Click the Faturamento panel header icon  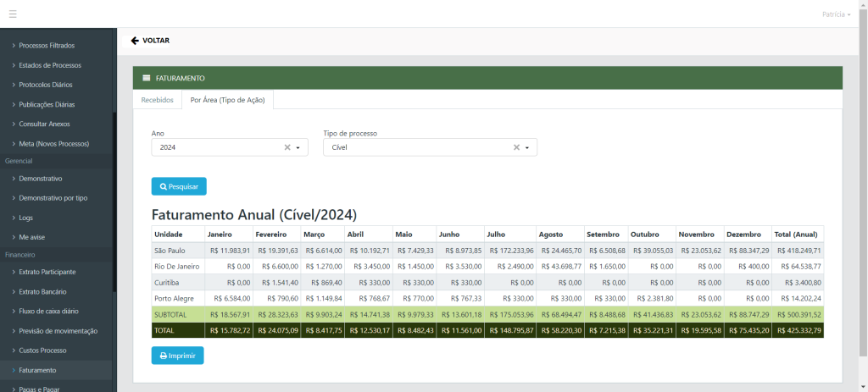tap(147, 78)
